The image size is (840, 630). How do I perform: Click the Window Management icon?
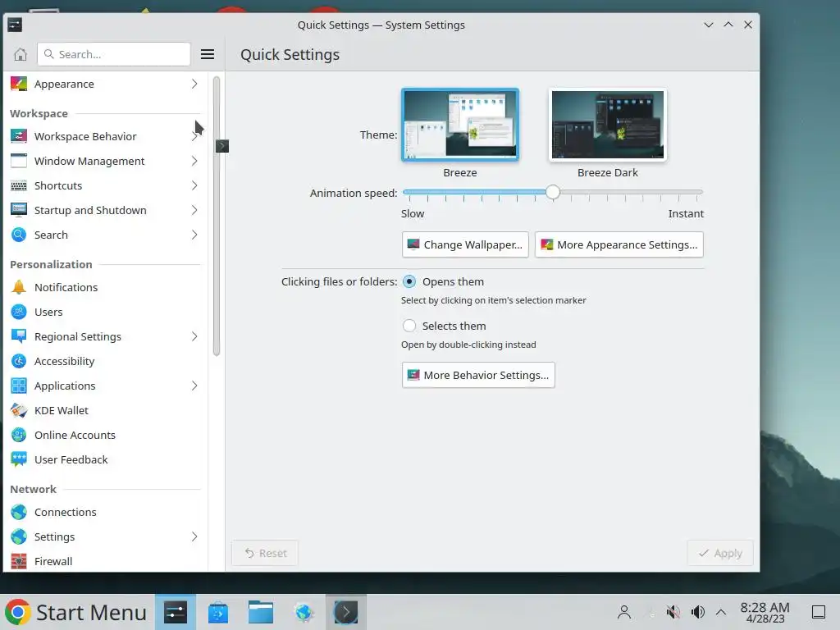click(x=19, y=162)
